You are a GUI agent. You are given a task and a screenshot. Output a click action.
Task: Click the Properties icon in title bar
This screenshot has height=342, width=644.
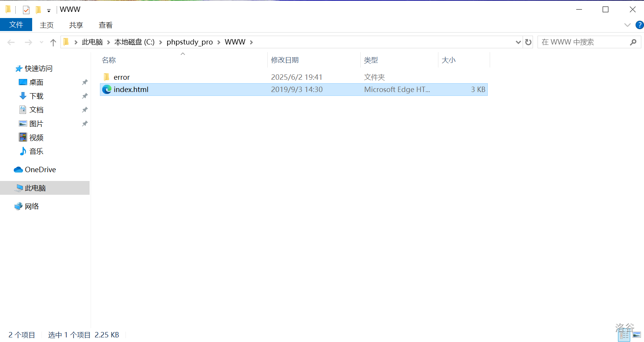click(x=26, y=10)
